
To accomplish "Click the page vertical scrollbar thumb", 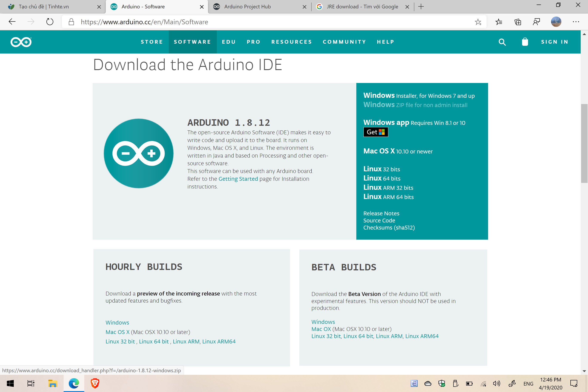I will pyautogui.click(x=584, y=144).
